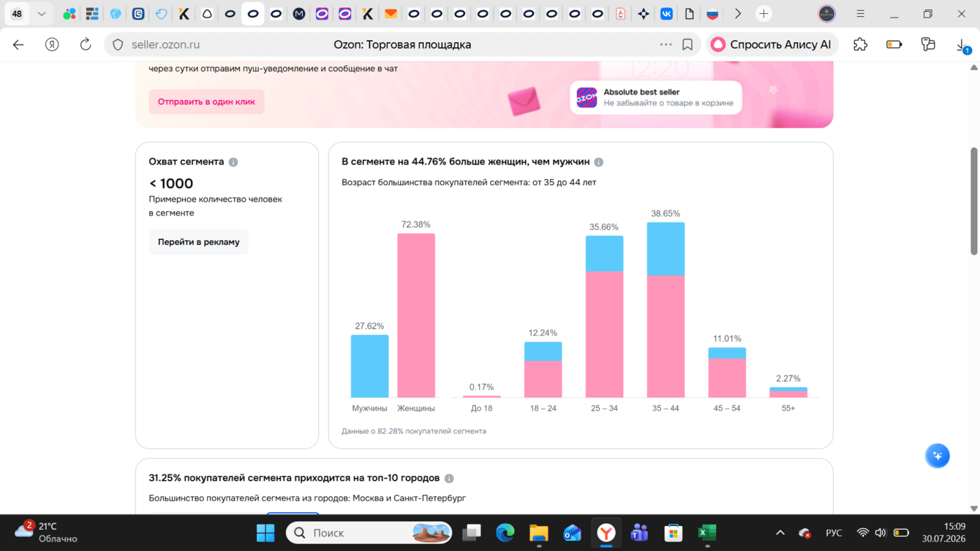Click the page vertical scrollbar thumb

coord(973,201)
